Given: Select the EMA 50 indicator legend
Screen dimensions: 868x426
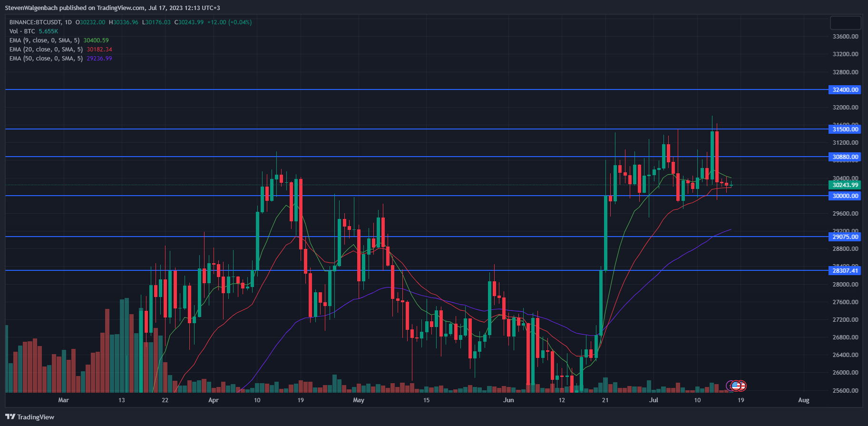Looking at the screenshot, I should click(x=46, y=59).
